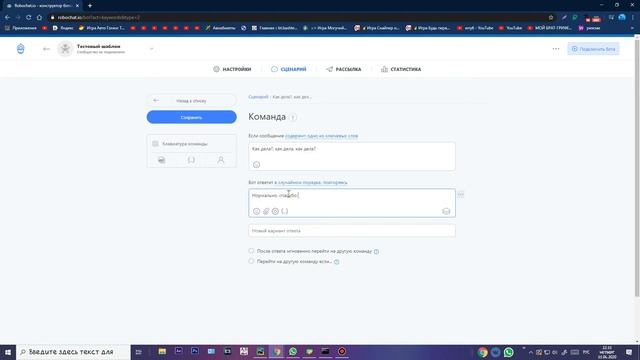Open the Настройки tab
Screen dimensions: 640x360
click(x=232, y=69)
